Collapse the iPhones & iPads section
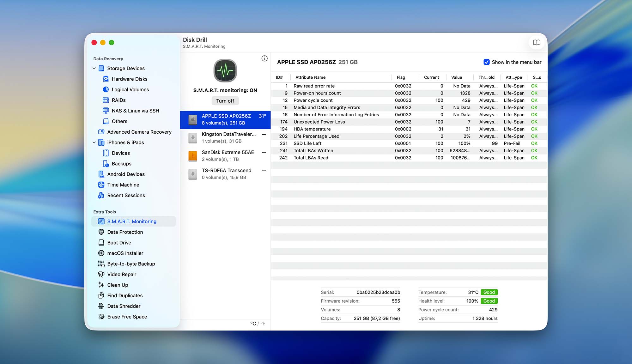 [94, 142]
